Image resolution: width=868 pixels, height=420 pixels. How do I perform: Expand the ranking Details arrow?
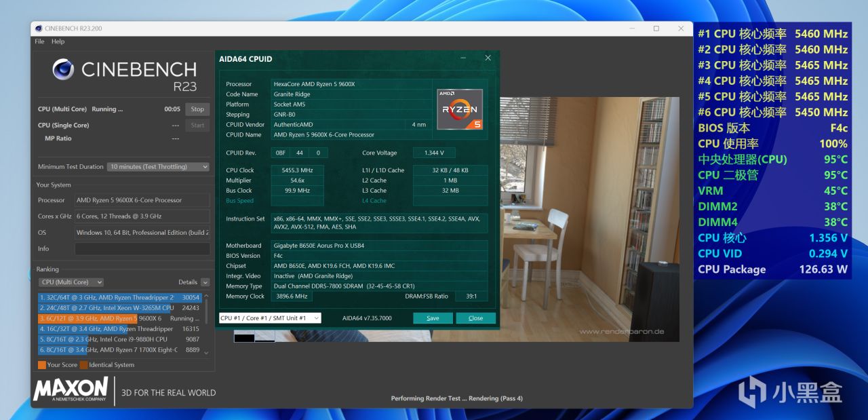pyautogui.click(x=205, y=282)
